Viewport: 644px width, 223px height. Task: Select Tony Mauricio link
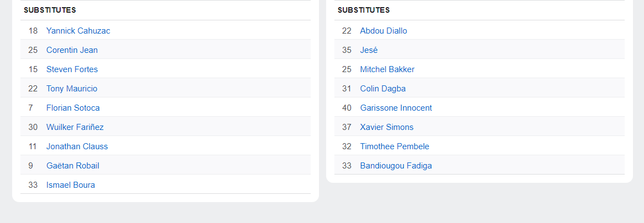pos(72,89)
